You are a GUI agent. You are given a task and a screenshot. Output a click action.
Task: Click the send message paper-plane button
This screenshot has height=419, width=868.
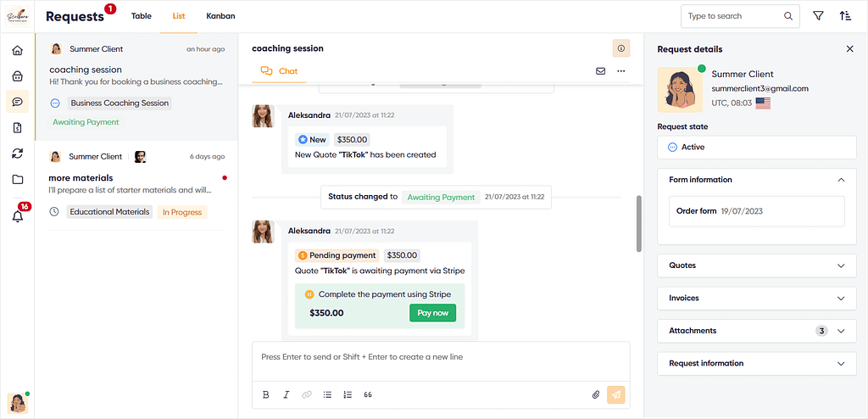pyautogui.click(x=616, y=394)
